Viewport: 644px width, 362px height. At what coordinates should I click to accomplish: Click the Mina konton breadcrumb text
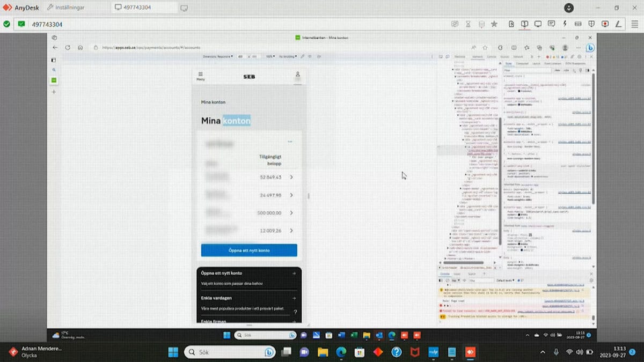click(213, 102)
